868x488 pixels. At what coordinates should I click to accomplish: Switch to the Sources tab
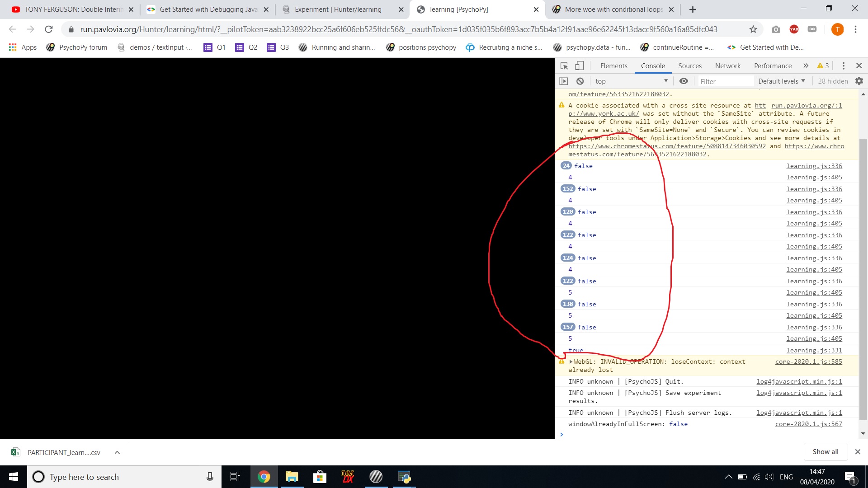click(x=689, y=66)
